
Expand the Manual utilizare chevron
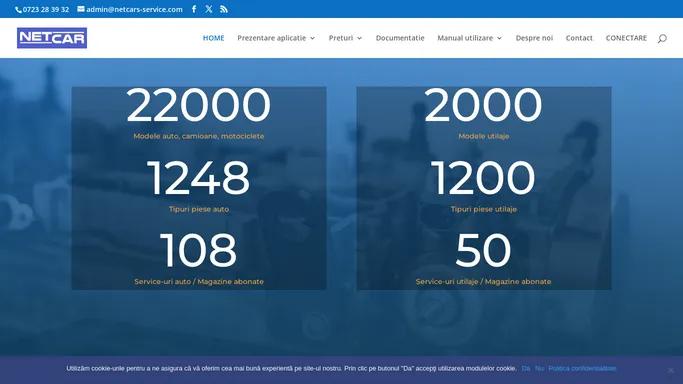(x=499, y=38)
